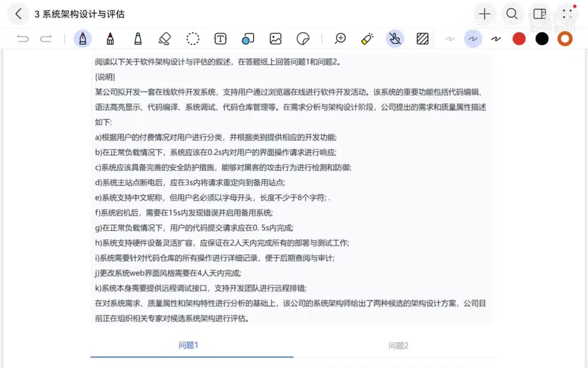The width and height of the screenshot is (588, 368).
Task: Toggle the split view panel
Action: click(x=540, y=14)
